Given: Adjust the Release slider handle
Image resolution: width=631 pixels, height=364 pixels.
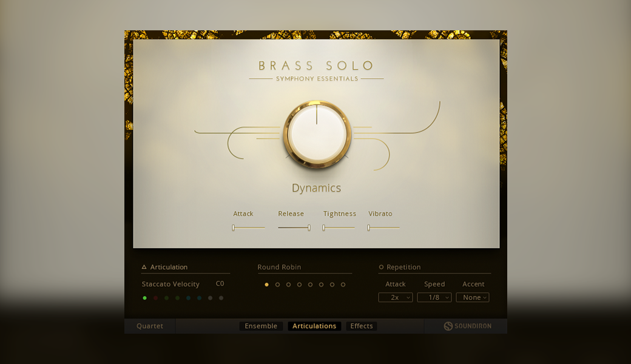Looking at the screenshot, I should coord(309,227).
